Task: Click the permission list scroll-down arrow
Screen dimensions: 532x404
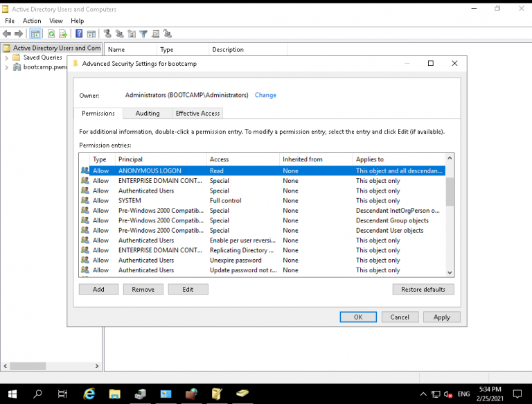Action: click(x=450, y=273)
